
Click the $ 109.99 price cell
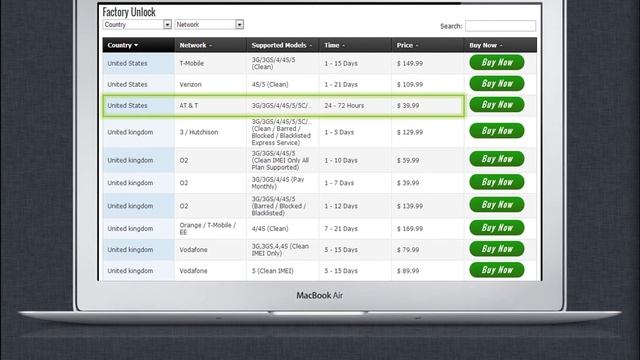[428, 84]
